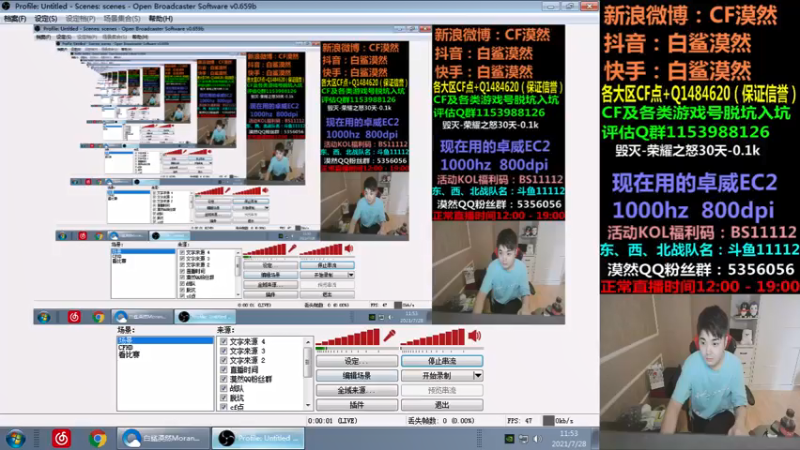Screen dimensions: 800x450
Task: Open the 场景集合(S) menu
Action: coord(122,18)
